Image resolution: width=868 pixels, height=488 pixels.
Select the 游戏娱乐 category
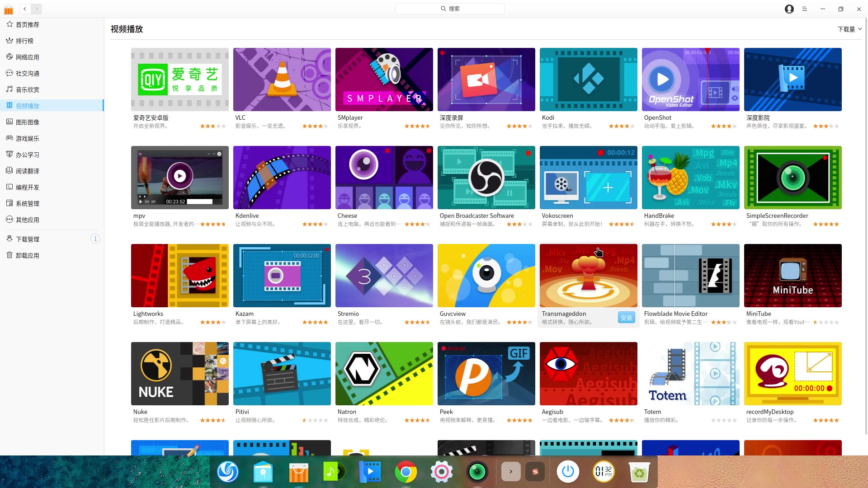(x=52, y=138)
